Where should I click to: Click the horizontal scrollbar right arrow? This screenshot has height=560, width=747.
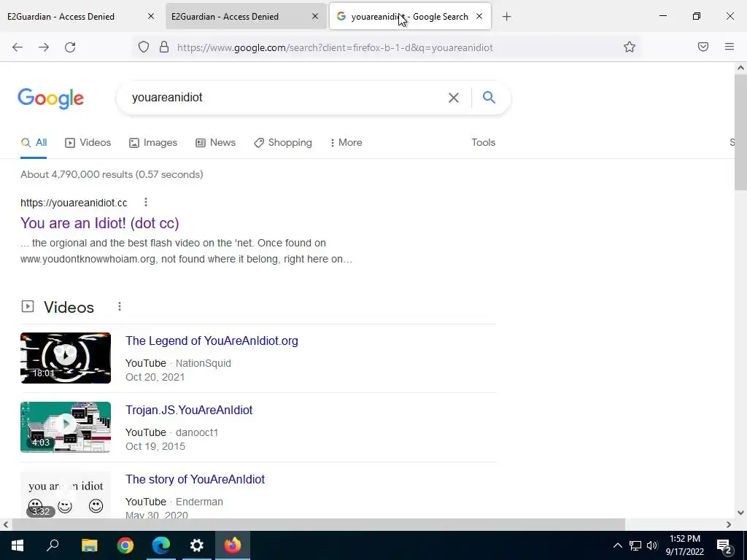pos(729,524)
